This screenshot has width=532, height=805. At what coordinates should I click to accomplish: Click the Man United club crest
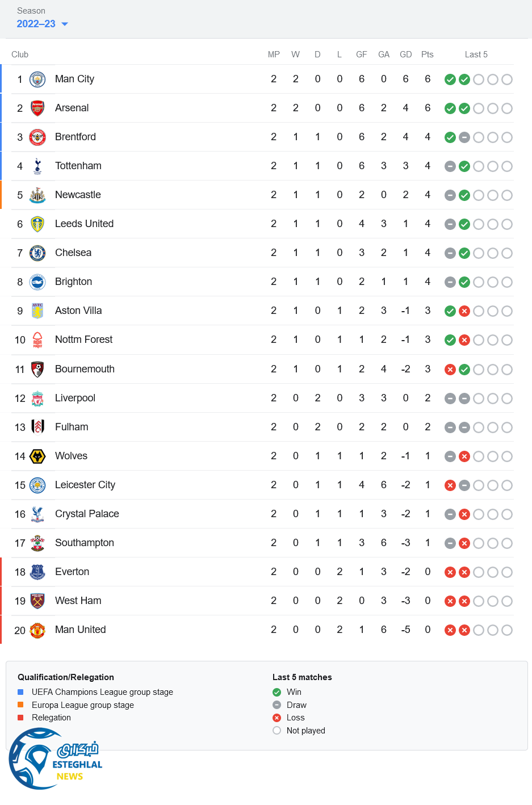[37, 630]
